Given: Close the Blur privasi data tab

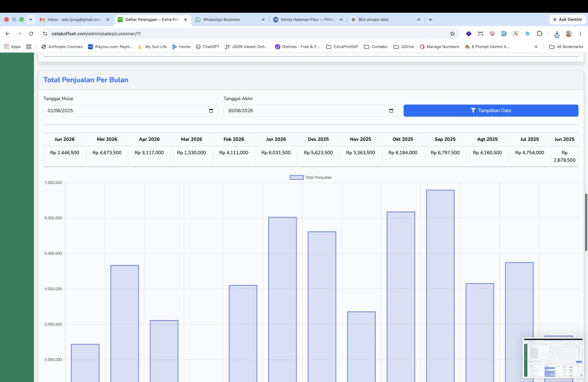Looking at the screenshot, I should [419, 19].
